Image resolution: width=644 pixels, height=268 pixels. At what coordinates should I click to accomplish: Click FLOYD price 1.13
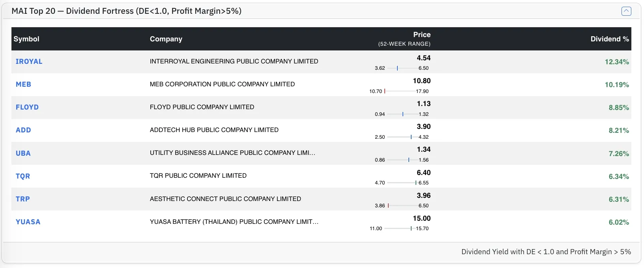(423, 104)
